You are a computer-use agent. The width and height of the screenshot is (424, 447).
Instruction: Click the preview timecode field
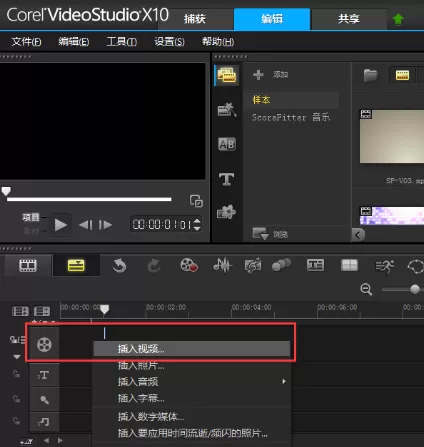click(162, 224)
